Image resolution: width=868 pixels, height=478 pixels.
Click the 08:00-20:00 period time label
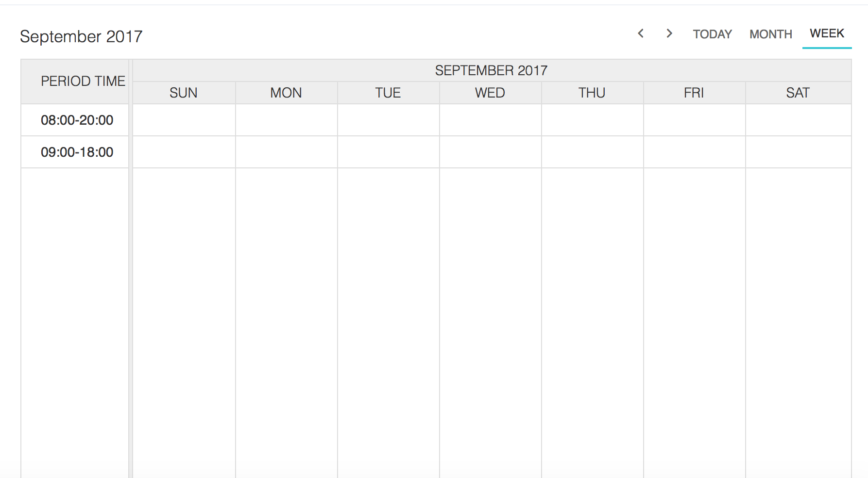point(77,120)
